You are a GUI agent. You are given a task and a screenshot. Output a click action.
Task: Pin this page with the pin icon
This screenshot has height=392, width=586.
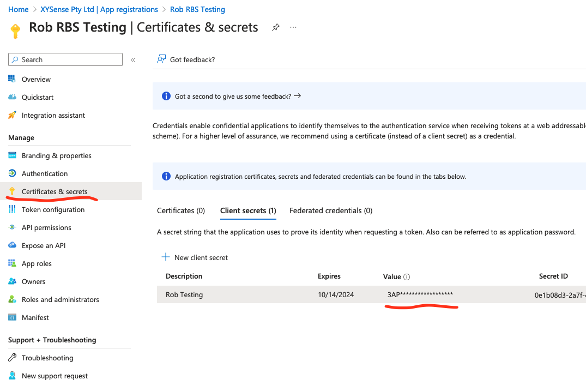(275, 27)
